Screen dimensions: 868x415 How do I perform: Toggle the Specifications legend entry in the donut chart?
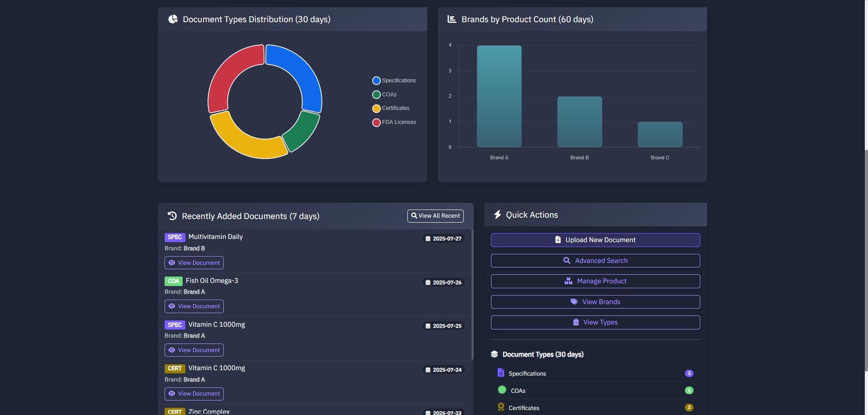(x=394, y=81)
